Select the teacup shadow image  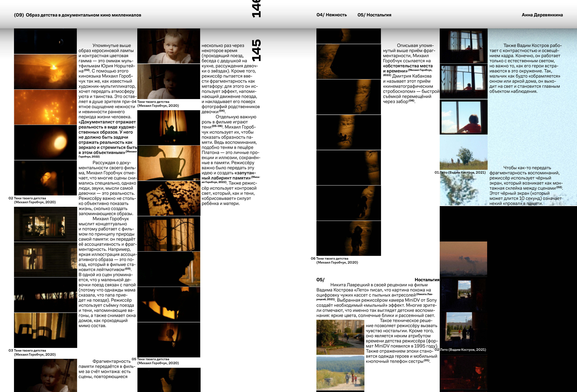169,163
